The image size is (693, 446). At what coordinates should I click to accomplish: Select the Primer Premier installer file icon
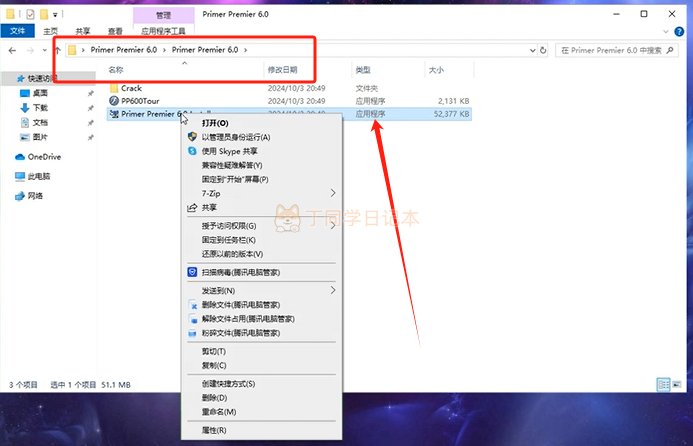[114, 114]
